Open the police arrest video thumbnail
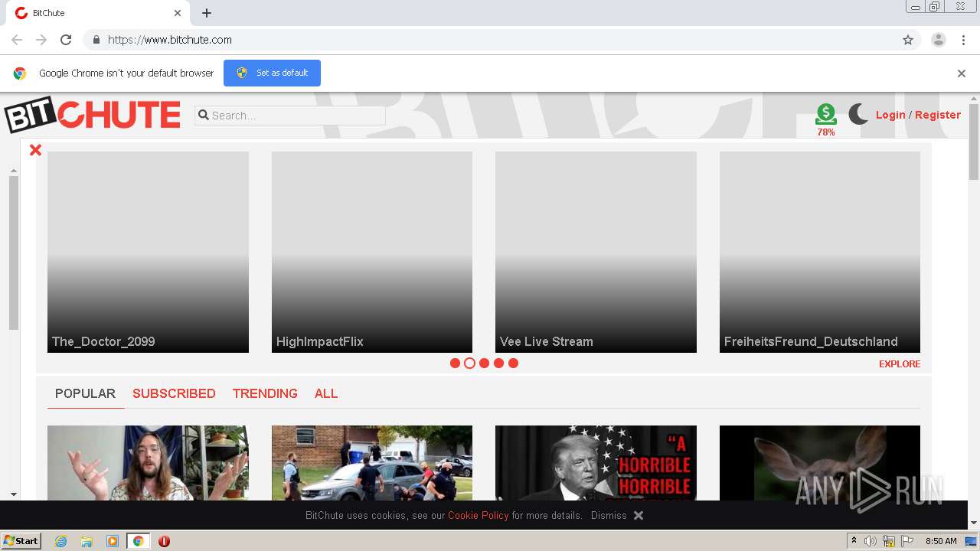This screenshot has height=551, width=980. 372,463
